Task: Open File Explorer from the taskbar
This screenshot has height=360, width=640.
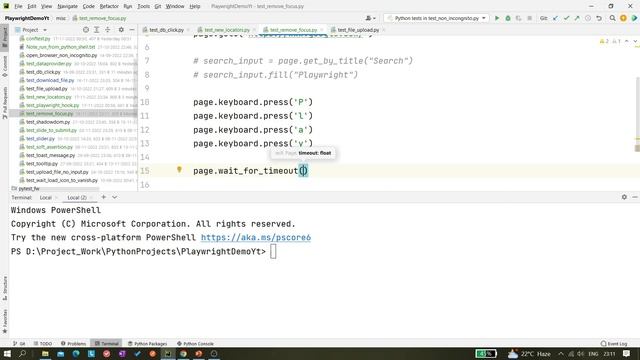Action: tap(45, 353)
